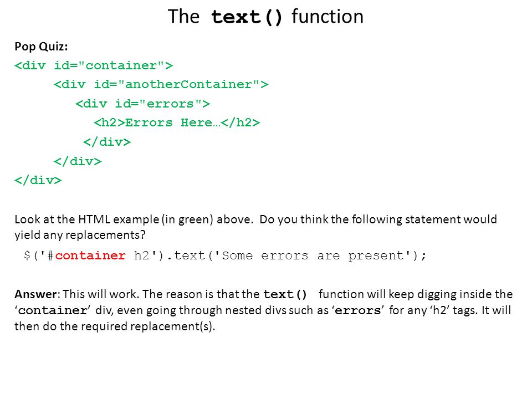Click the div id="errors" code line
Viewport: 532px width, 399px height.
pos(143,104)
